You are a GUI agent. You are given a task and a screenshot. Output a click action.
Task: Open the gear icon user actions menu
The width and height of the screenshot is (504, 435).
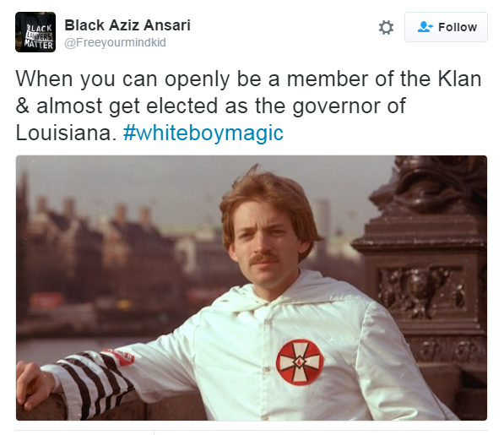tap(386, 27)
